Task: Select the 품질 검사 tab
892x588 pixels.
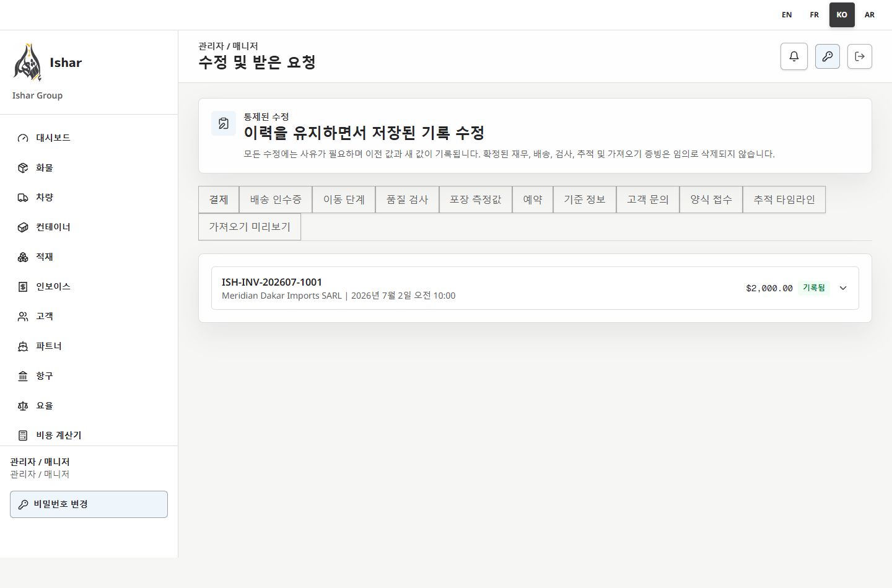Action: tap(407, 200)
